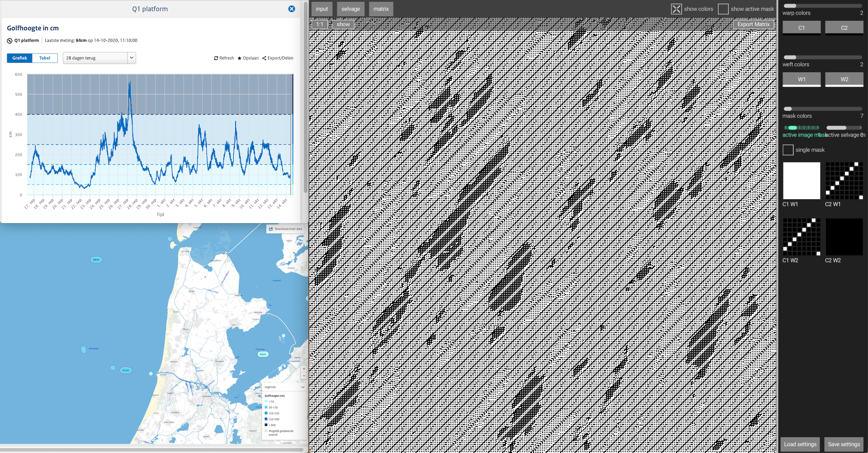Viewport: 868px width, 453px height.
Task: Select the 88cm marker on the map
Action: coord(96,260)
